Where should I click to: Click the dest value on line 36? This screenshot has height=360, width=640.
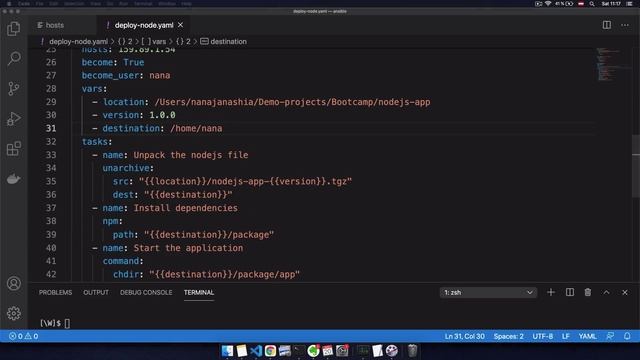(188, 195)
